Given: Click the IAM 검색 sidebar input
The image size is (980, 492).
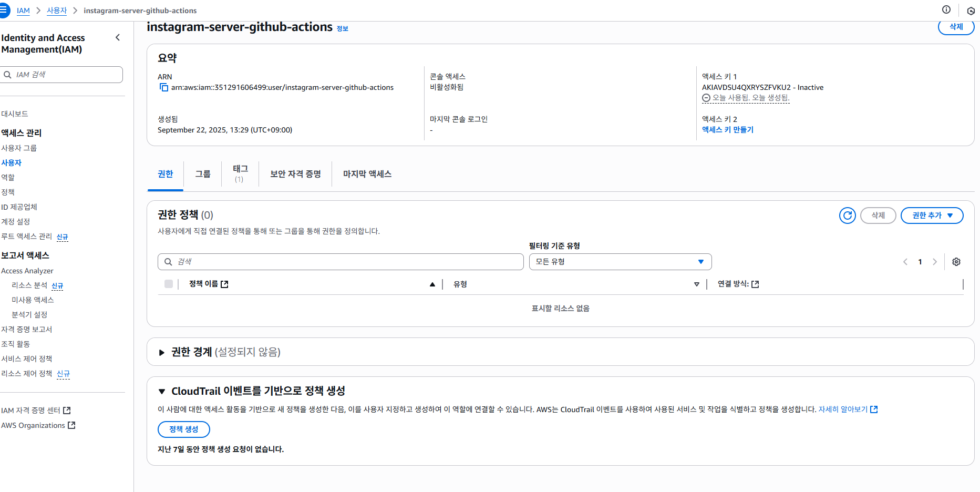Looking at the screenshot, I should pyautogui.click(x=61, y=75).
